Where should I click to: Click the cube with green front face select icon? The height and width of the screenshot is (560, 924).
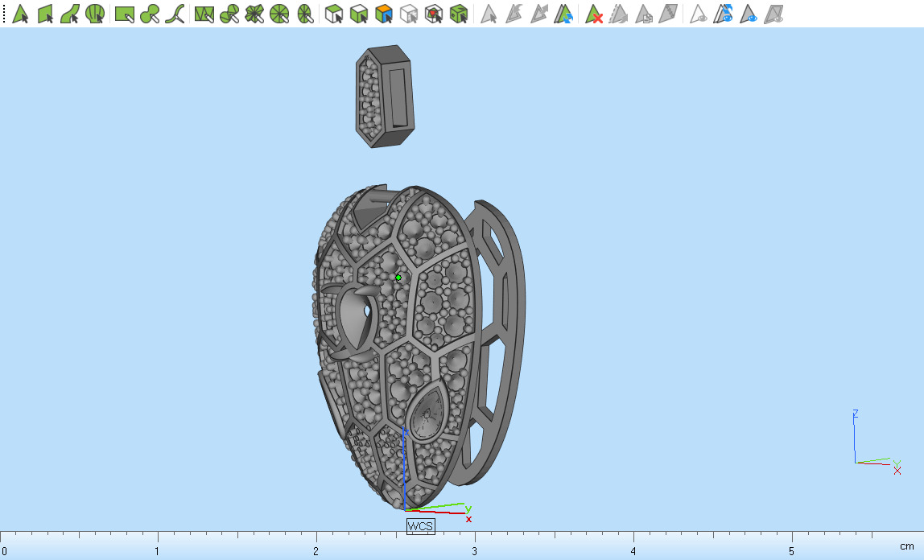tap(333, 13)
